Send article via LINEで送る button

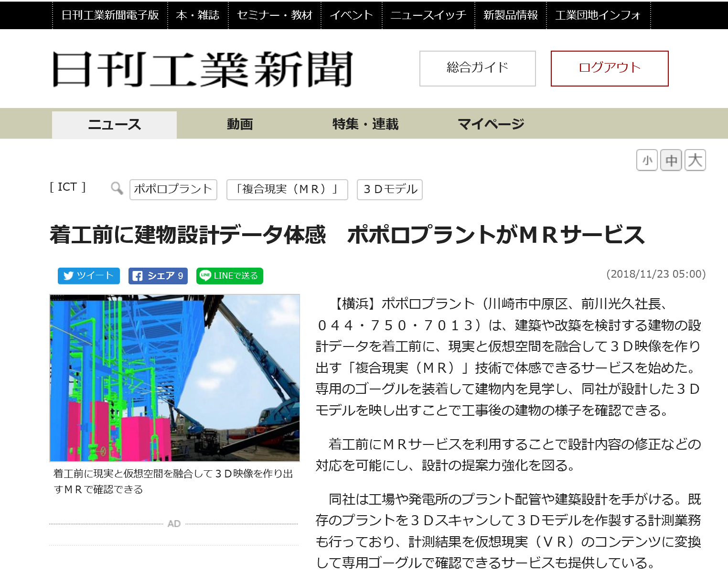pos(230,276)
